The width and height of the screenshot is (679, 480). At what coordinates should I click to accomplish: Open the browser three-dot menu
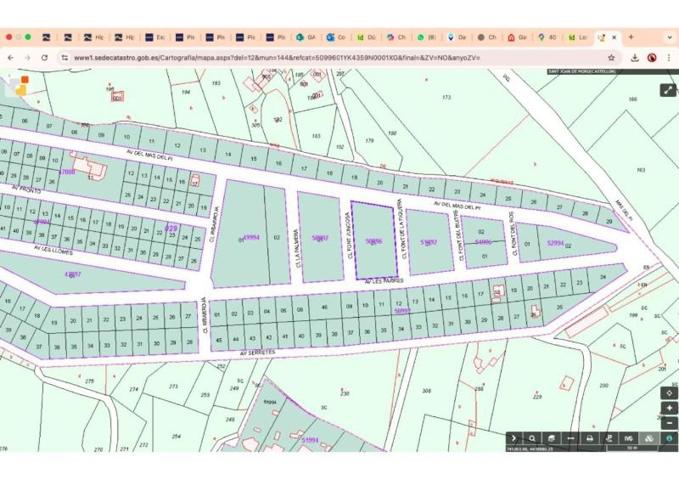tap(668, 58)
